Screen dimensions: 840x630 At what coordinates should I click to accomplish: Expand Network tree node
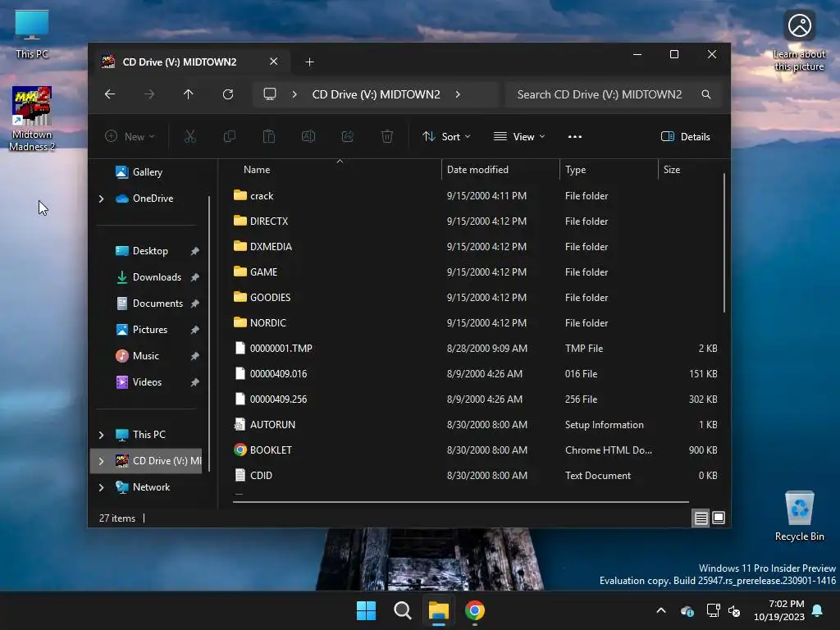101,487
